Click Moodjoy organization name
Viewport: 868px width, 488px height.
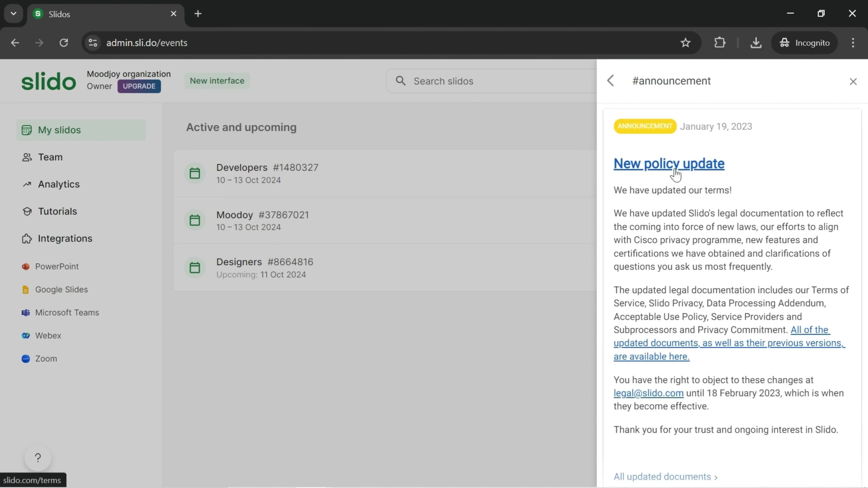(x=129, y=74)
